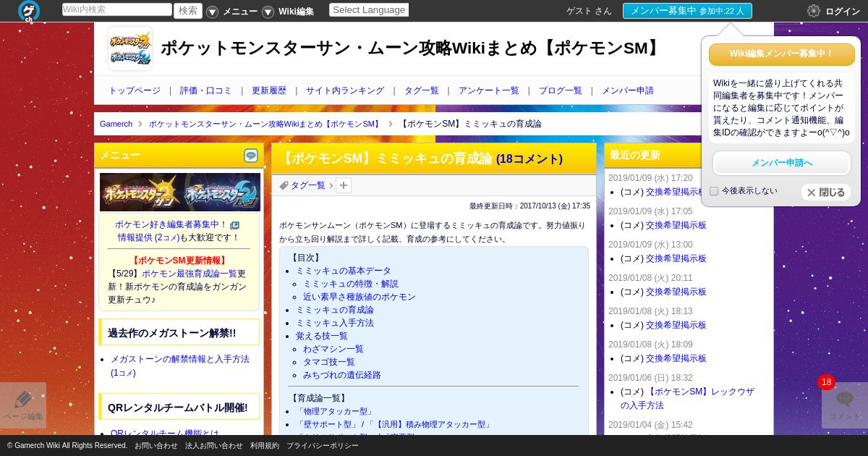Open the 更新履歴 menu item
This screenshot has height=456, width=868.
click(269, 90)
